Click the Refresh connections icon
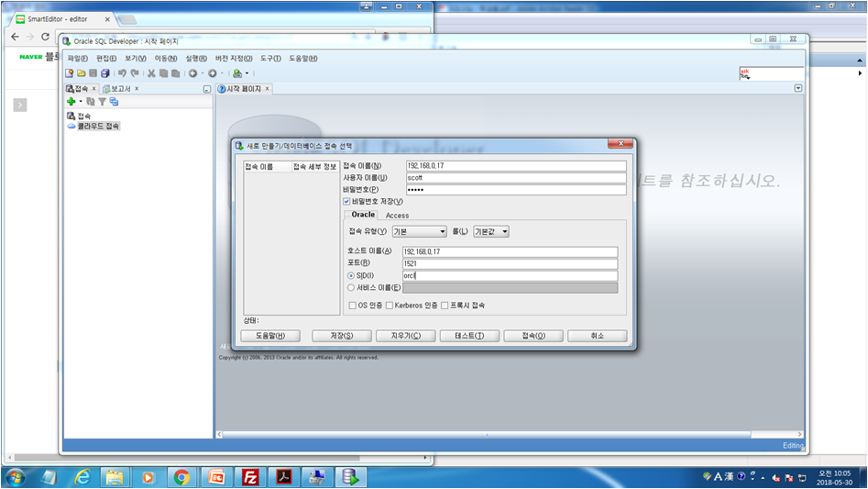 coord(90,101)
